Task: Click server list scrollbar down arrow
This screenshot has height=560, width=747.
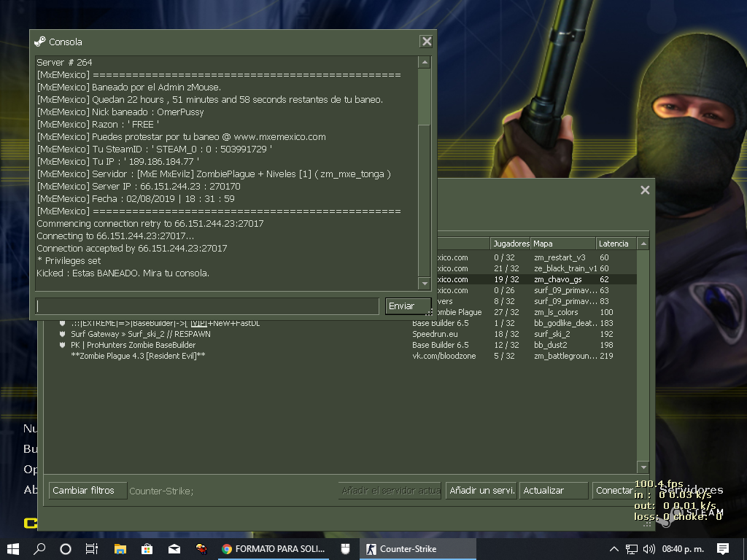Action: tap(643, 467)
